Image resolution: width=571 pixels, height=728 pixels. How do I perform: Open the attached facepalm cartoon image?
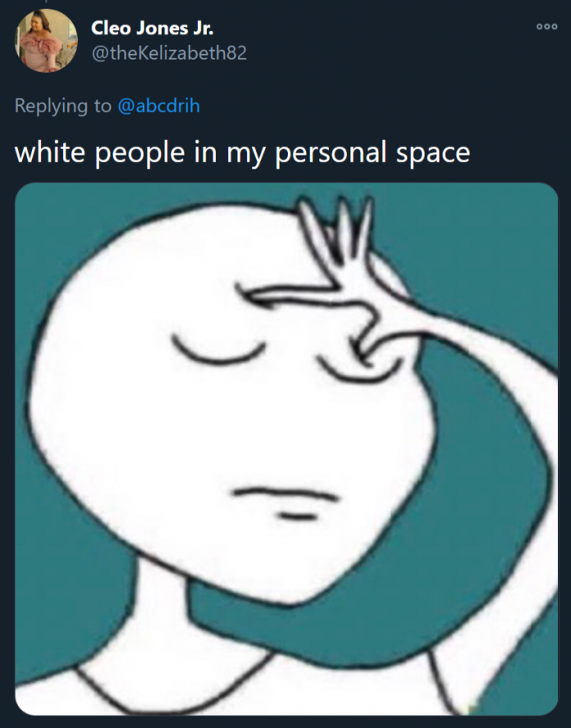tap(286, 449)
